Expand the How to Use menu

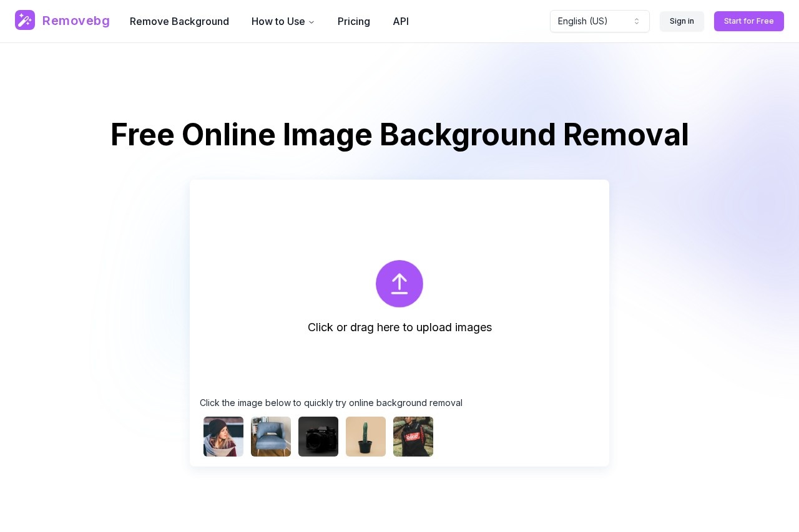click(x=278, y=21)
